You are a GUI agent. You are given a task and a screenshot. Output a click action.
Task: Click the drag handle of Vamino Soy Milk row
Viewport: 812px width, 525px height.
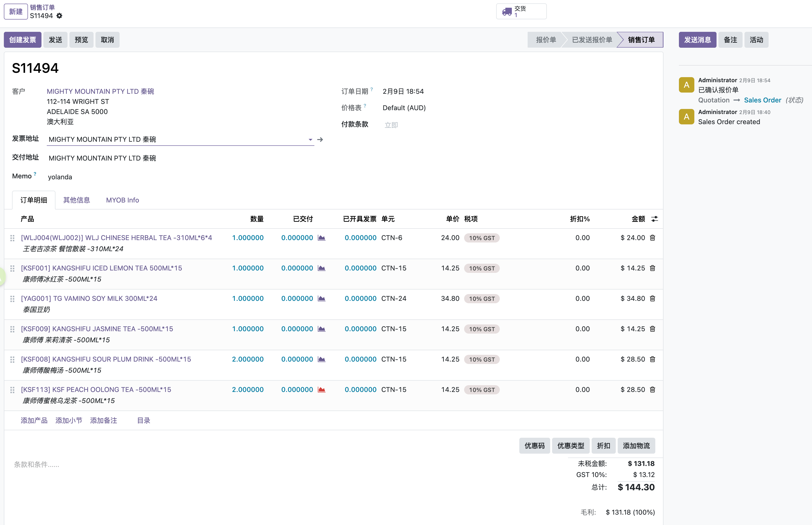12,299
